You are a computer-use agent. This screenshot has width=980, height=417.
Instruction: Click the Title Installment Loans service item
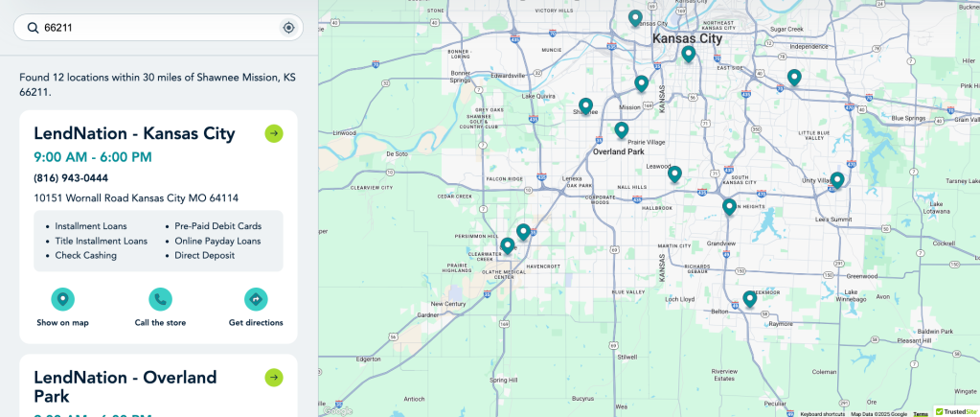point(102,241)
